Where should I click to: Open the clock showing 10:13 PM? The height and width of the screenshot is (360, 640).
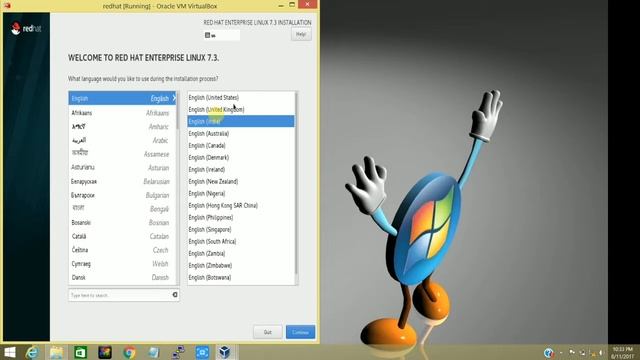pyautogui.click(x=622, y=353)
